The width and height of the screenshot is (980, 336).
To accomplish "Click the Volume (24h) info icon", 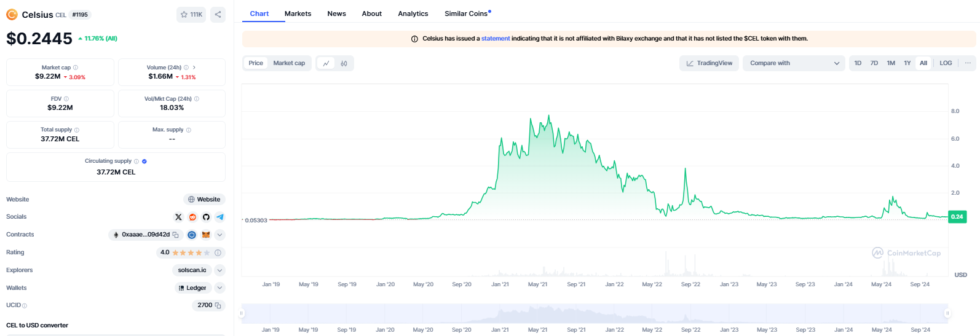I will pos(186,68).
